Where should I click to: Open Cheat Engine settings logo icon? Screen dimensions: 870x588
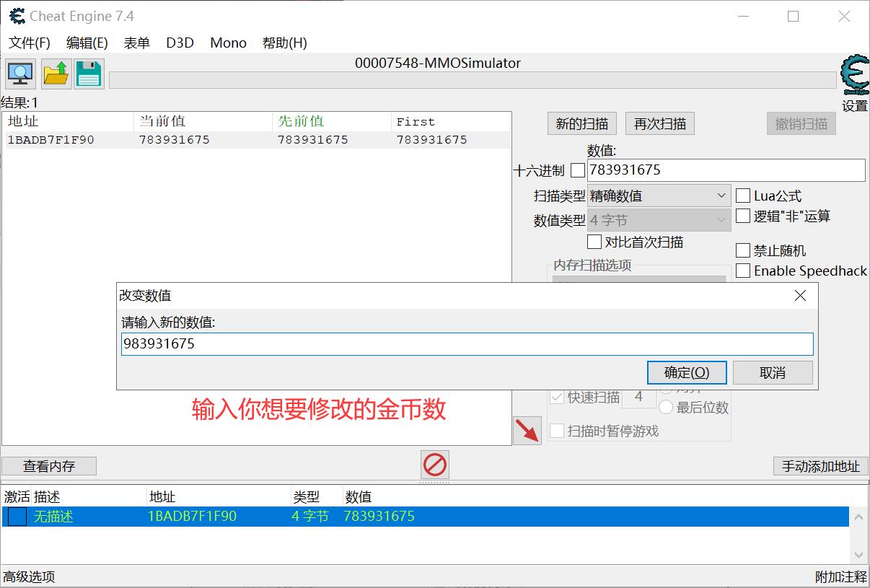point(855,75)
